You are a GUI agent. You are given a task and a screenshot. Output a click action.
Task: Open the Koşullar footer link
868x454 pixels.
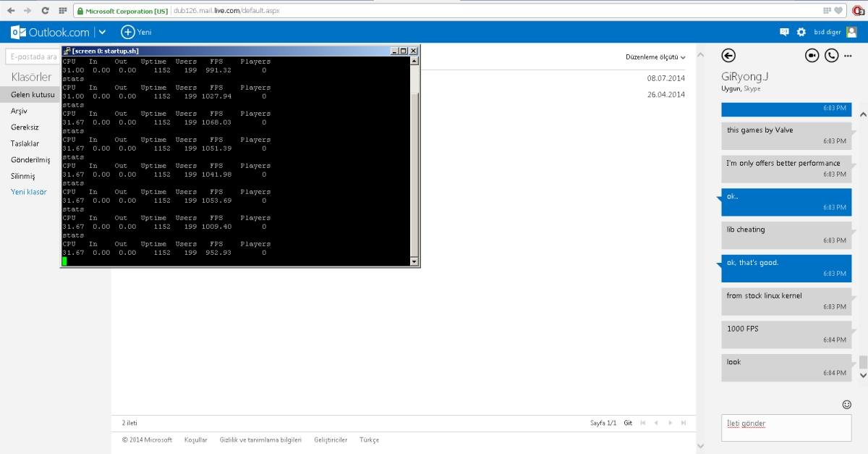click(196, 440)
